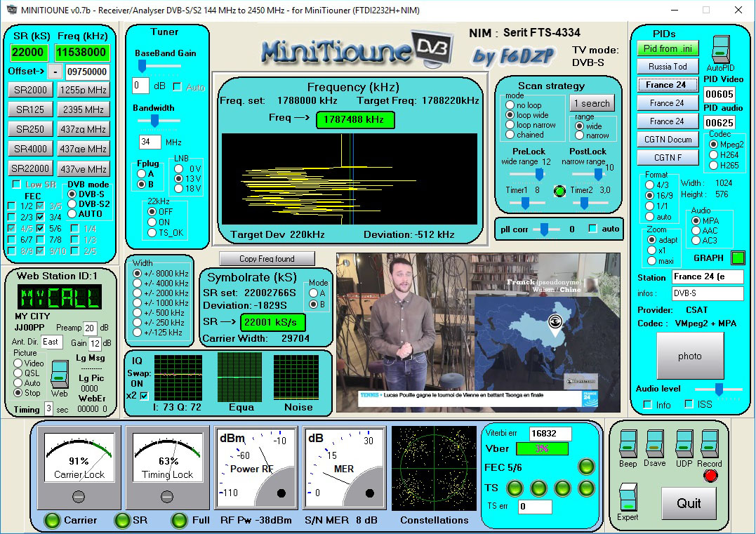Click the Equa scope grid
The height and width of the screenshot is (534, 756).
[239, 377]
